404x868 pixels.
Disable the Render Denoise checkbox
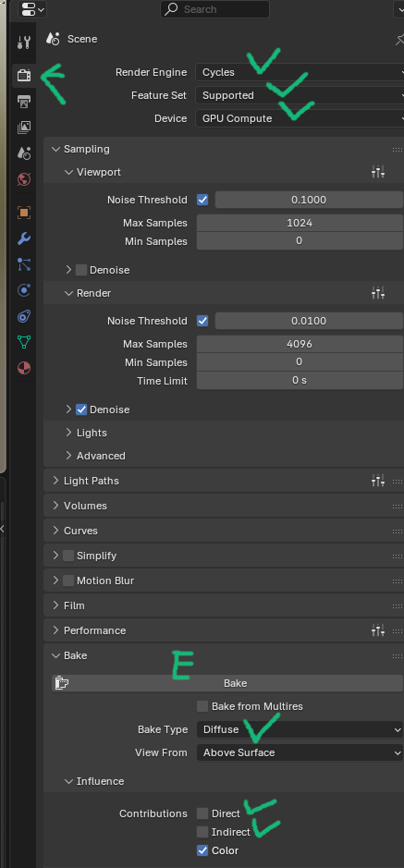[x=81, y=410]
